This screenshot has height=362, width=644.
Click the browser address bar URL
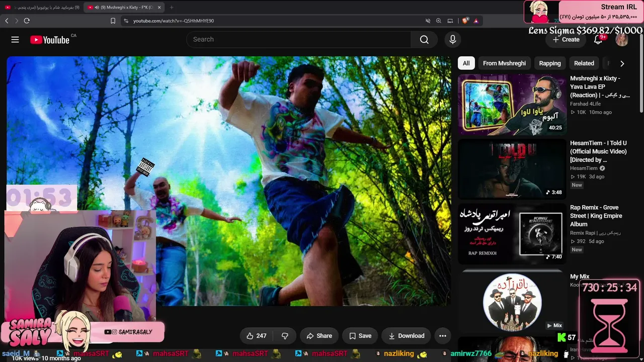point(174,21)
